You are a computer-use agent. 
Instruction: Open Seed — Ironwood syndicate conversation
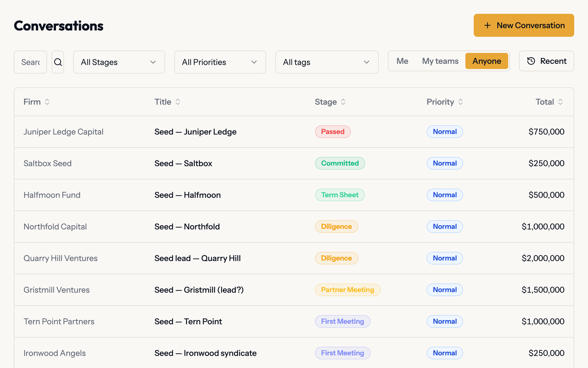pyautogui.click(x=206, y=353)
